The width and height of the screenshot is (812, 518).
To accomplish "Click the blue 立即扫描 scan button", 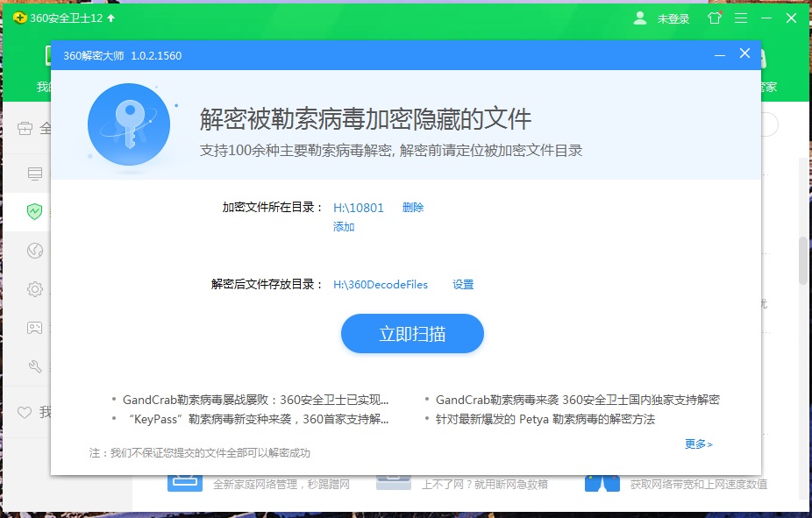I will coord(412,334).
